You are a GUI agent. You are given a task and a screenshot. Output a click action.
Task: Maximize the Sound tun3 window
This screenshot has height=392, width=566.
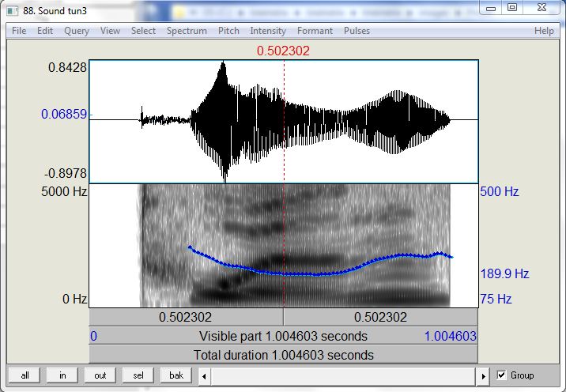(512, 8)
